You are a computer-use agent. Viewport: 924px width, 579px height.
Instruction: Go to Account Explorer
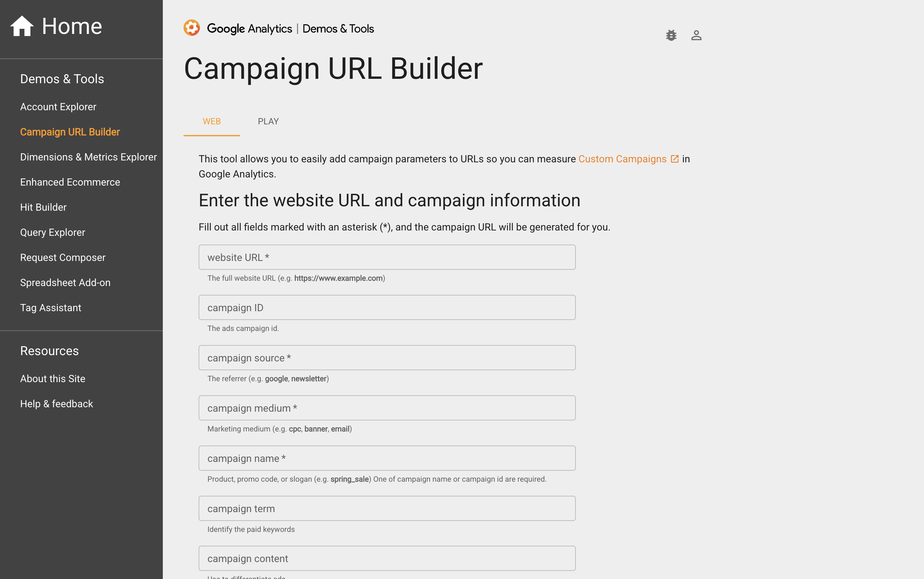click(58, 107)
